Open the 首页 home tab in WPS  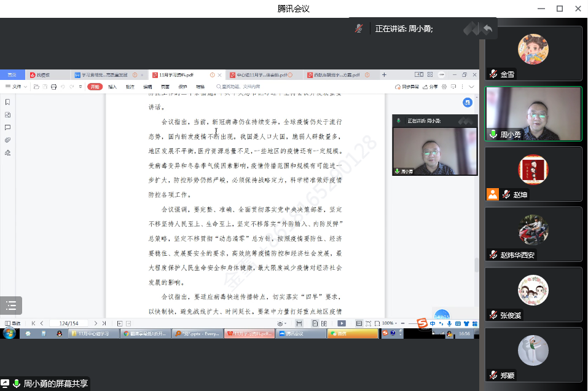[12, 75]
